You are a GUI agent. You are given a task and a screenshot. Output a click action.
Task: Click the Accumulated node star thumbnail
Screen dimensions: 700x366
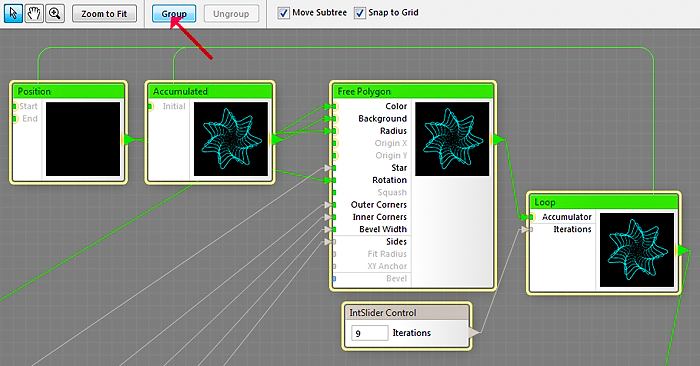[x=231, y=139]
